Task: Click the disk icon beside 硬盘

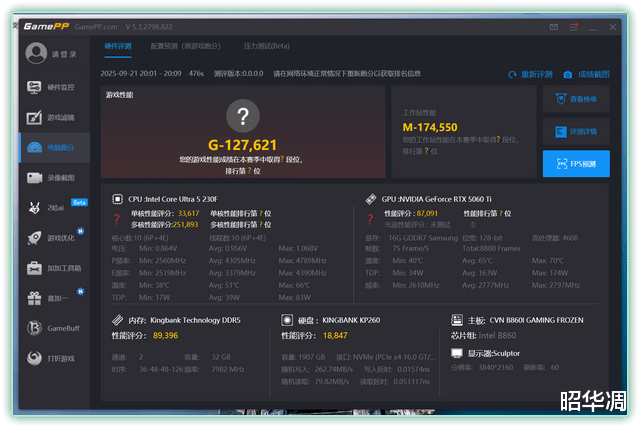Action: (x=287, y=320)
